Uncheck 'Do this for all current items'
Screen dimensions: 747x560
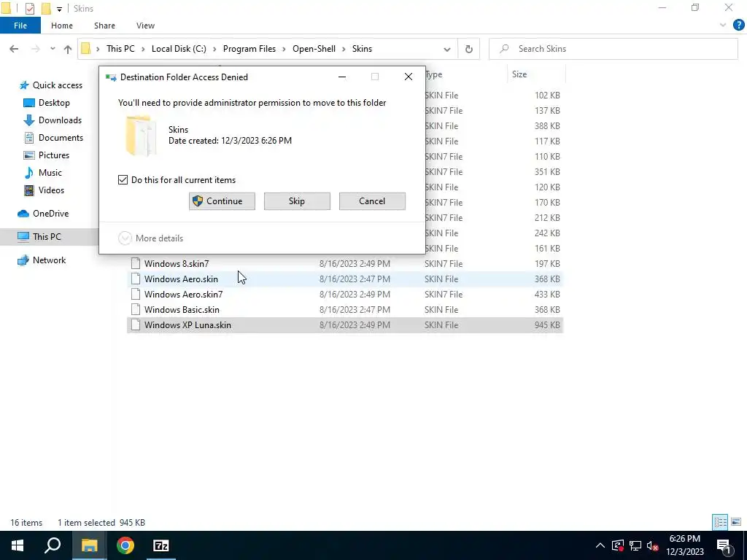point(123,180)
